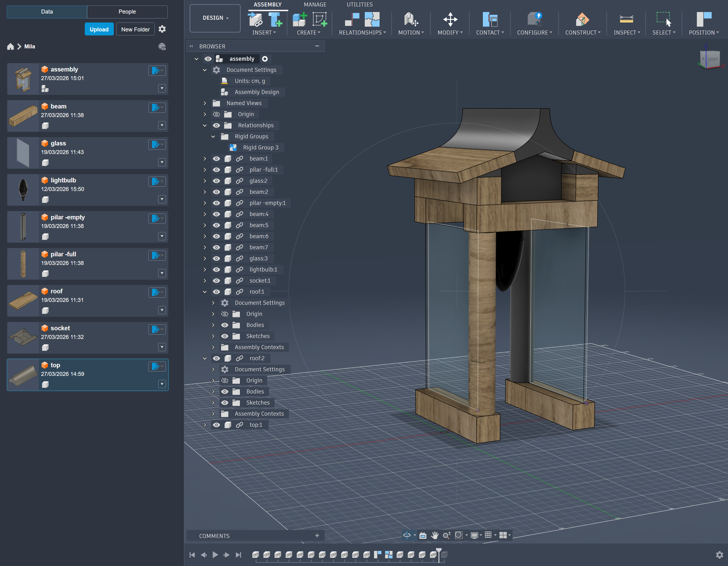The height and width of the screenshot is (566, 728).
Task: Collapse the roof:1 tree node
Action: 205,292
